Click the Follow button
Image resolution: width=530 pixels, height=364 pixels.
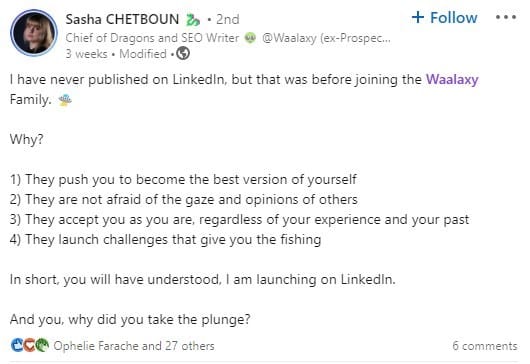444,18
